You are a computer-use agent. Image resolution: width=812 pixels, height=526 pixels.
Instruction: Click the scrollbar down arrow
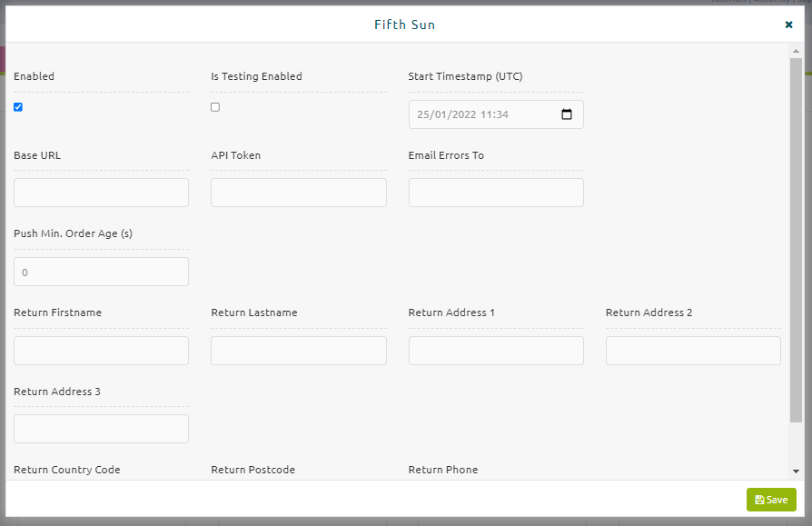pos(796,471)
